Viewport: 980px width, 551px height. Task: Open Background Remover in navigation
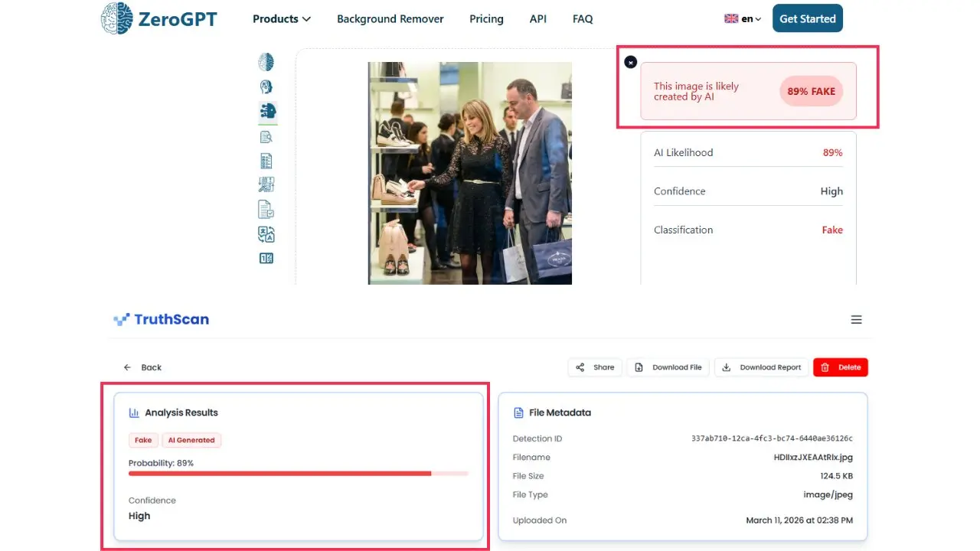click(x=390, y=19)
